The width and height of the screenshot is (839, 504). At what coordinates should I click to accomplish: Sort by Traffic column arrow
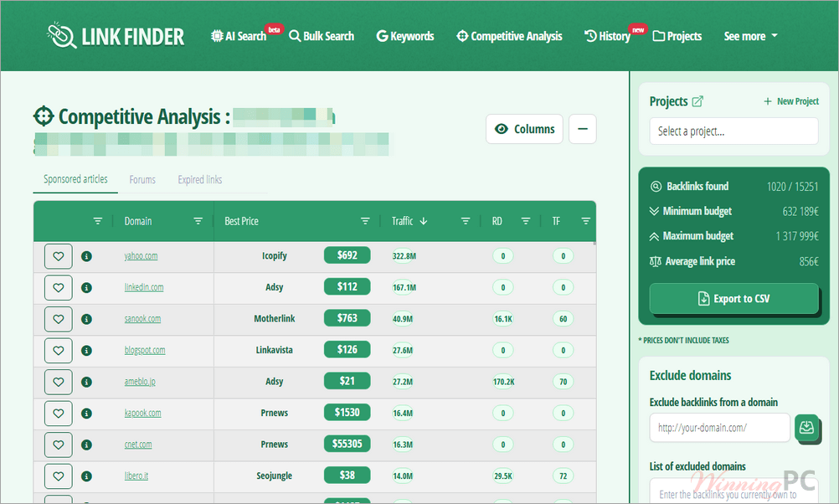(424, 221)
